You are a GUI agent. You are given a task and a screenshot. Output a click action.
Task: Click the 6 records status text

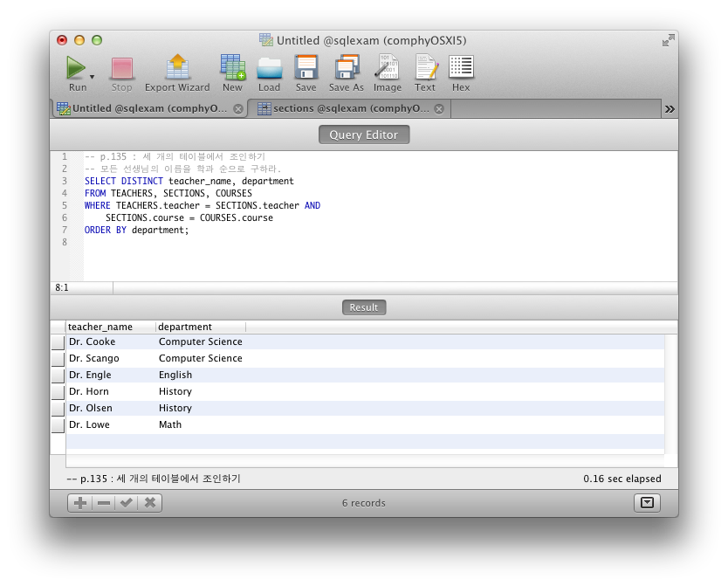pyautogui.click(x=364, y=503)
